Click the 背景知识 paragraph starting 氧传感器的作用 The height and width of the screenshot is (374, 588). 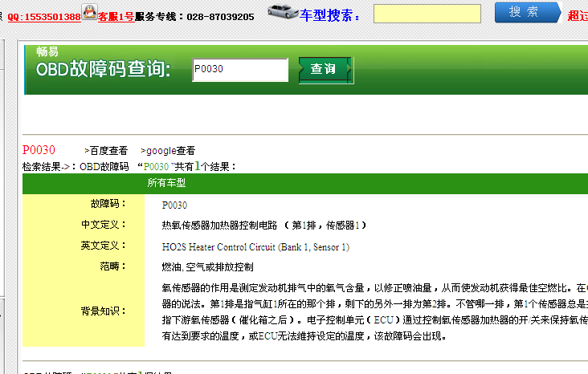click(x=375, y=312)
